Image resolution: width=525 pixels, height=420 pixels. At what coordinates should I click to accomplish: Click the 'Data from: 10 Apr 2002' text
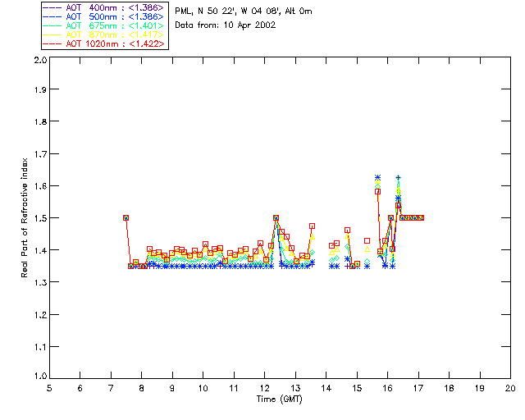[x=226, y=25]
